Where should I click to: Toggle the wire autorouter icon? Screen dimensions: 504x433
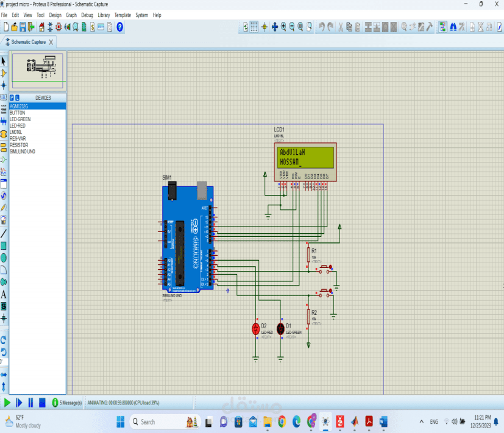tap(442, 27)
